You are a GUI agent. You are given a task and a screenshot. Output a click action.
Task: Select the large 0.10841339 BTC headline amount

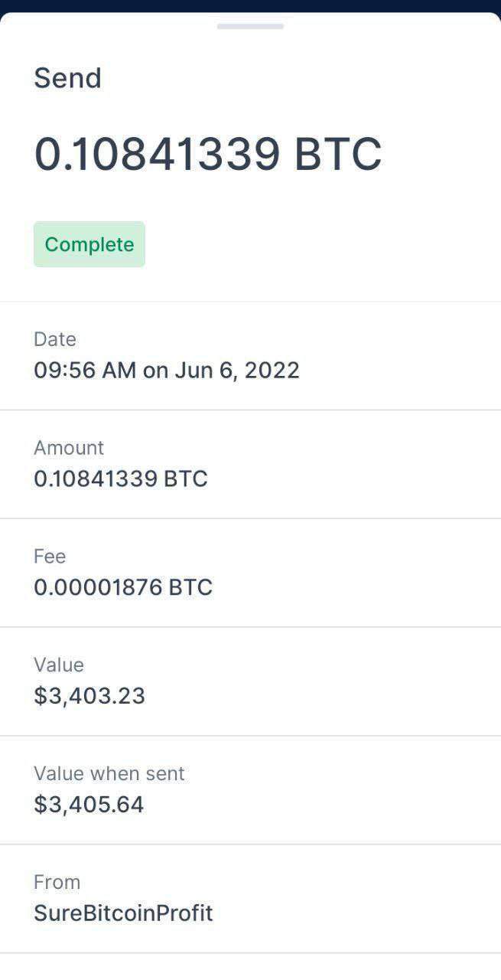point(207,154)
